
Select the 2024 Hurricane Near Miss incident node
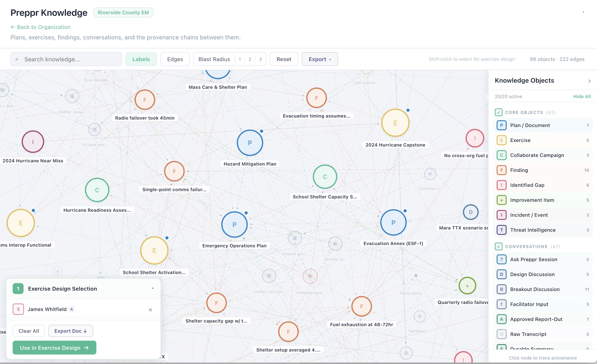[x=33, y=142]
